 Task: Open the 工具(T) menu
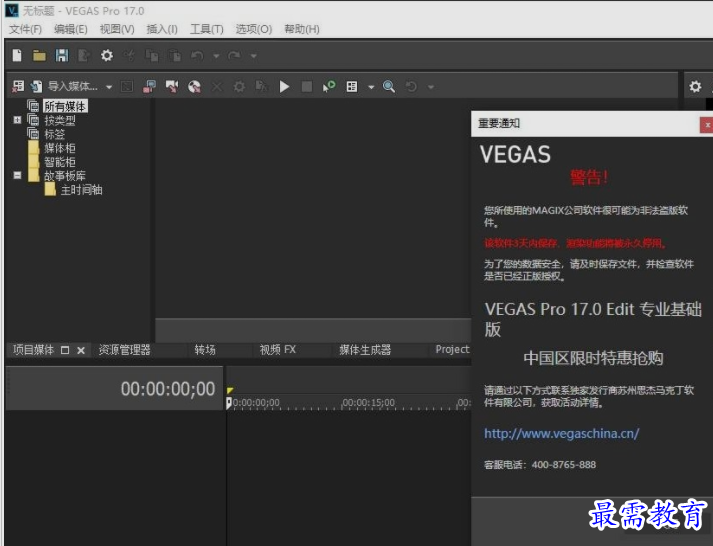(x=206, y=29)
